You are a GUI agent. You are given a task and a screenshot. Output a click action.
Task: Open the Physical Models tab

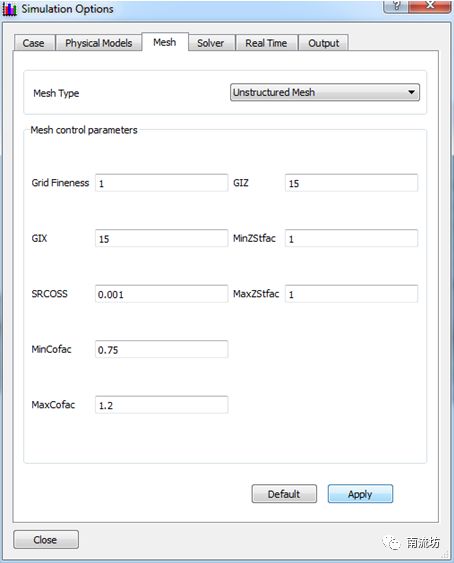tap(98, 43)
